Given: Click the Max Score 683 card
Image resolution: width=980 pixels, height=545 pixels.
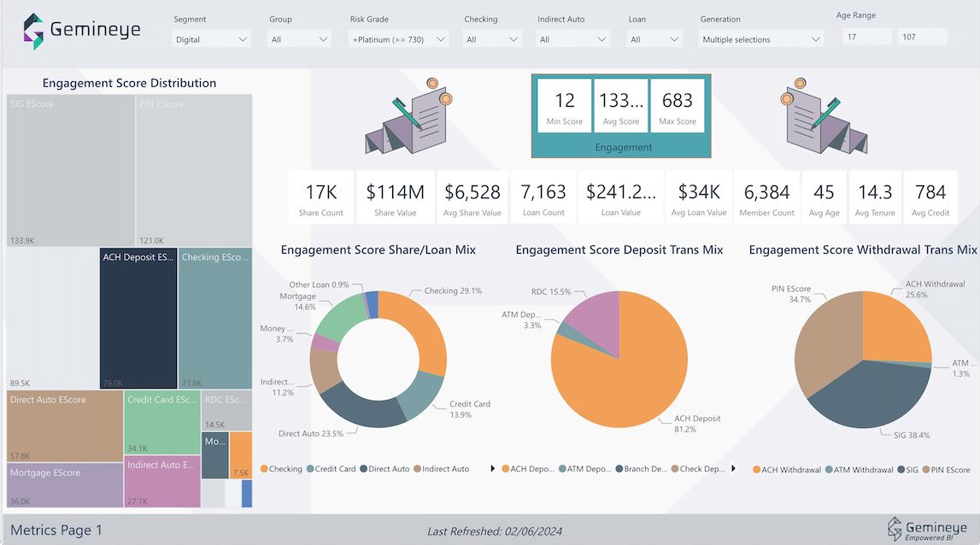Looking at the screenshot, I should [x=678, y=109].
